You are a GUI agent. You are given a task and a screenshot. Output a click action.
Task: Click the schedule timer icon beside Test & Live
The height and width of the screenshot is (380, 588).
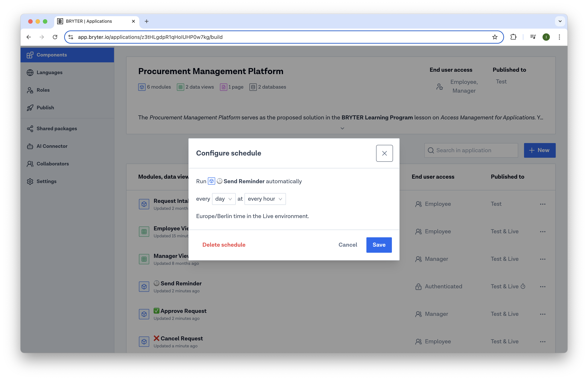point(523,286)
